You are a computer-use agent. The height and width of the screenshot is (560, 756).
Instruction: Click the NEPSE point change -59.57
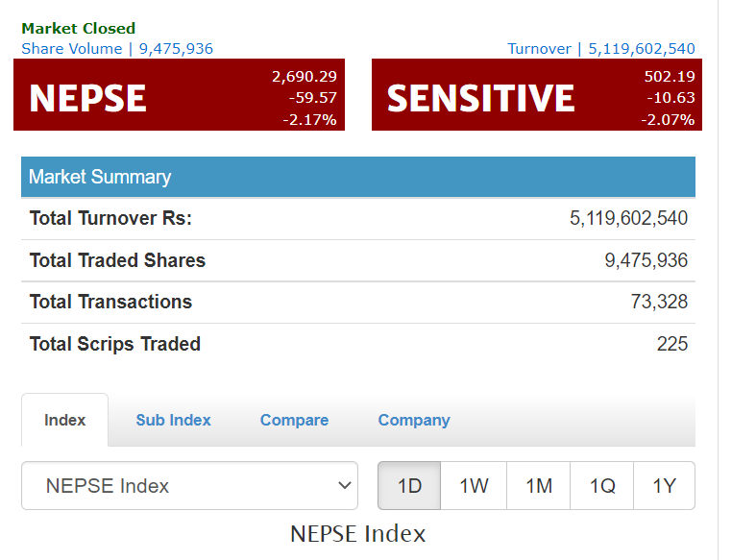tap(313, 98)
